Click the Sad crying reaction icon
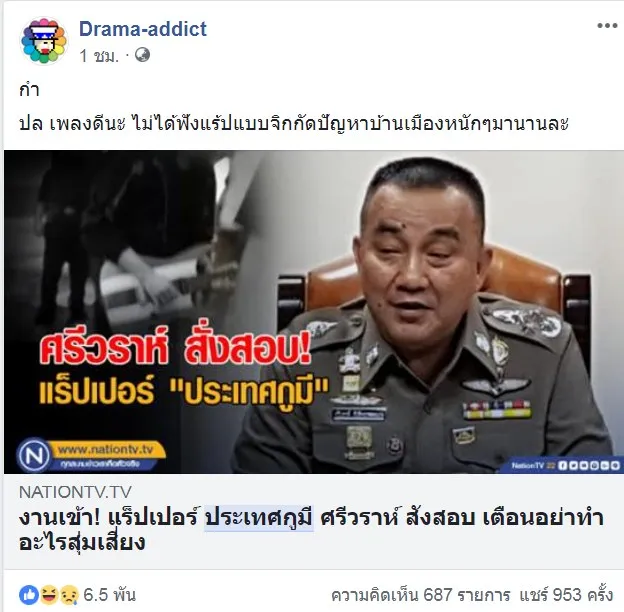 tap(68, 595)
